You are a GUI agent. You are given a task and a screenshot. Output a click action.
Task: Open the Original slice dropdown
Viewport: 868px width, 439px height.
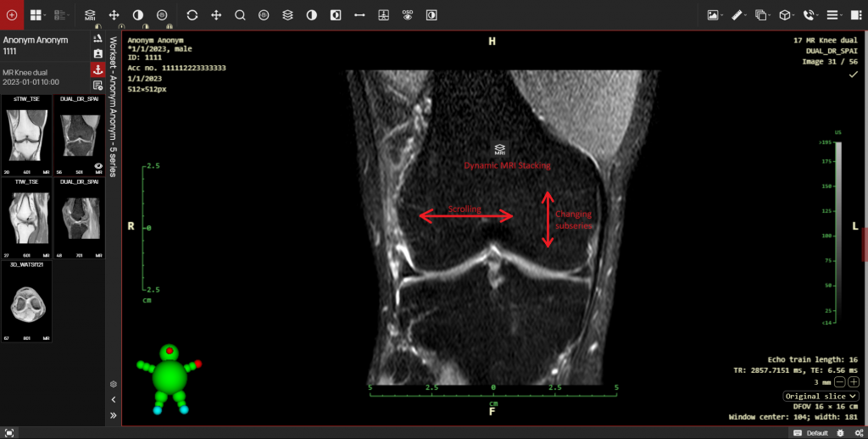pos(821,396)
